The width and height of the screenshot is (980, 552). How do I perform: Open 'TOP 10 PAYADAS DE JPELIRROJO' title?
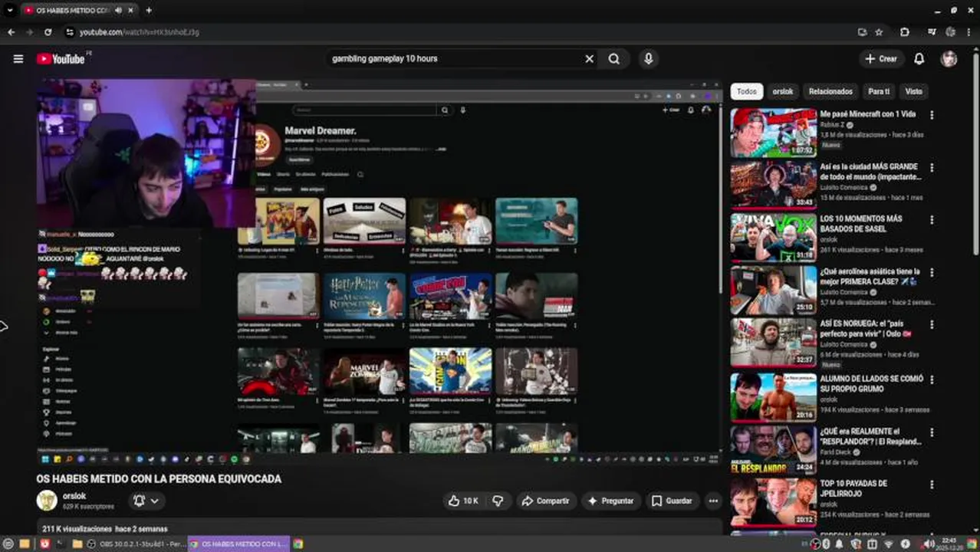[853, 488]
